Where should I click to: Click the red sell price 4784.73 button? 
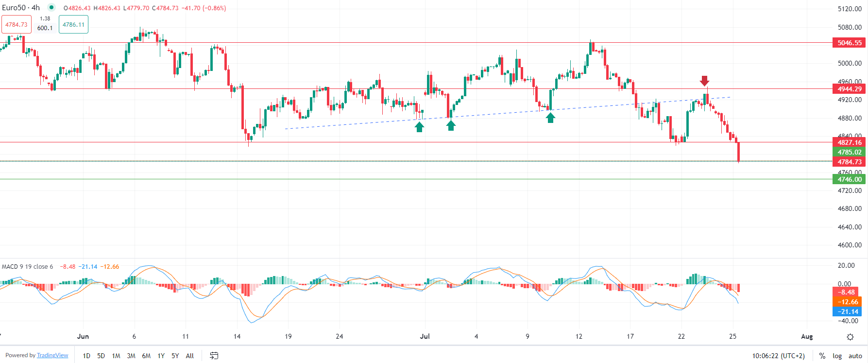tap(16, 25)
